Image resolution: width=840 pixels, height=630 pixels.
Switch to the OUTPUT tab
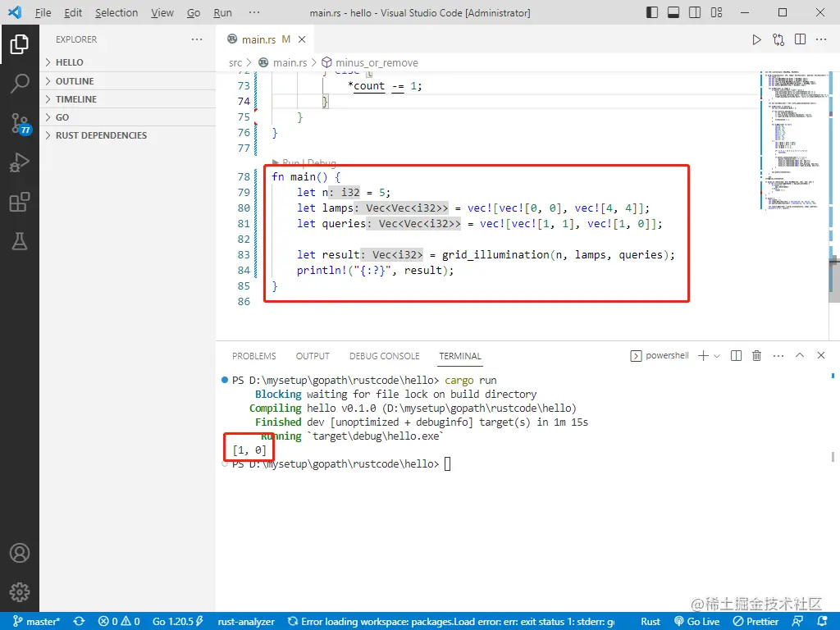coord(313,356)
